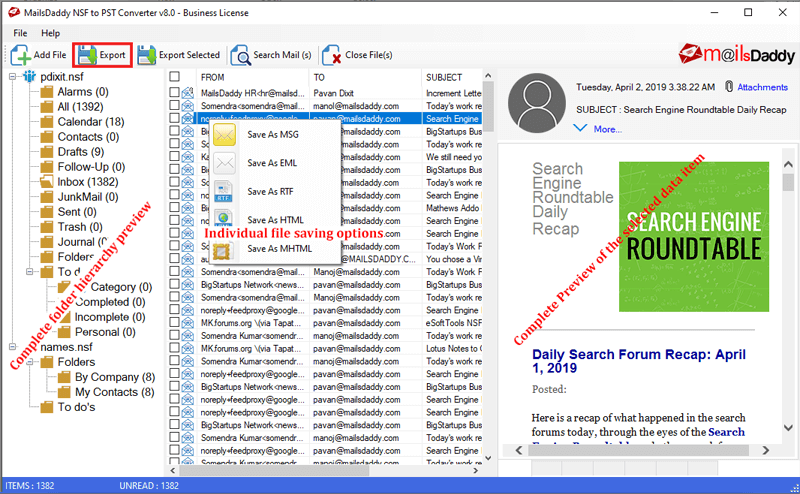This screenshot has width=800, height=494.
Task: Click the Save As RTF icon
Action: click(223, 192)
